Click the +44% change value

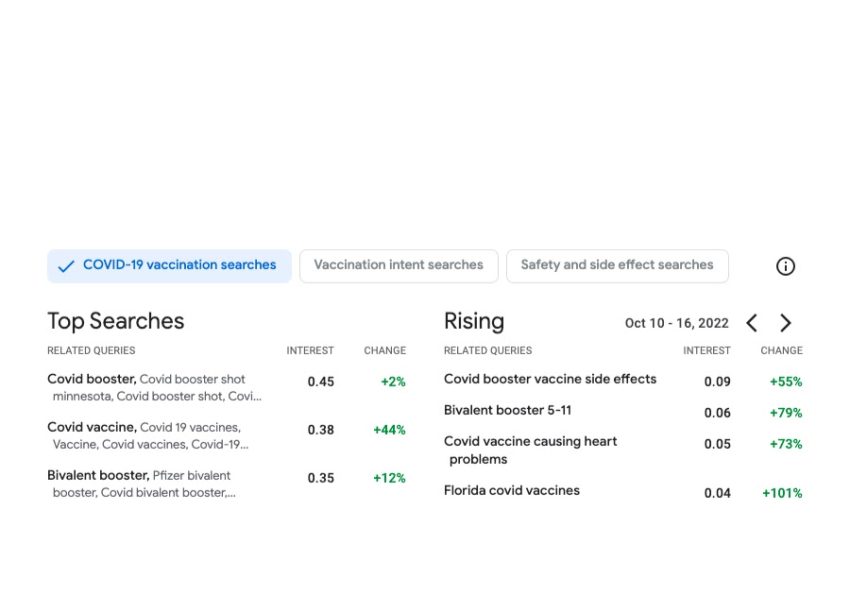[x=389, y=430]
